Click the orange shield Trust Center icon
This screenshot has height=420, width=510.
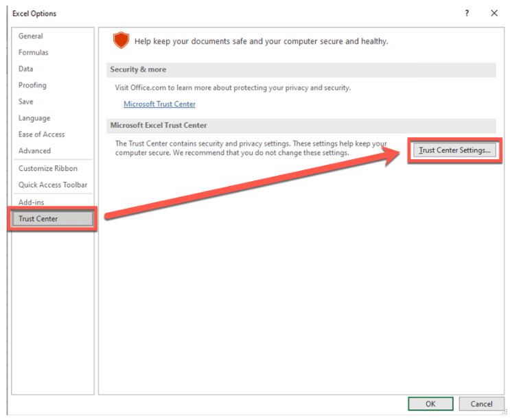pyautogui.click(x=121, y=40)
